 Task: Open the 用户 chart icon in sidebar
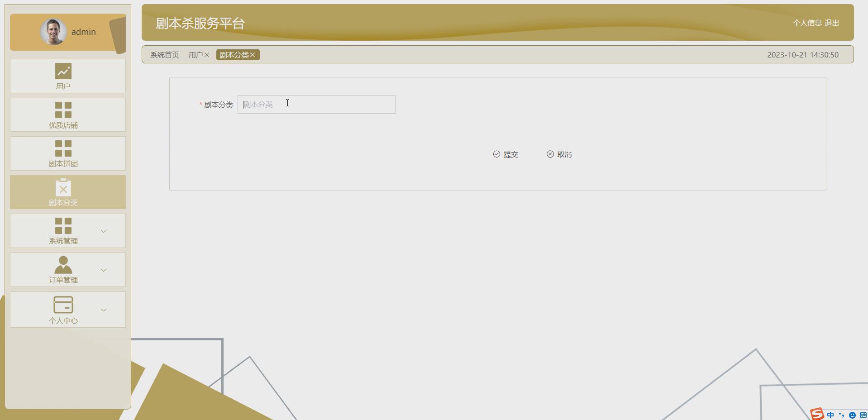coord(63,71)
